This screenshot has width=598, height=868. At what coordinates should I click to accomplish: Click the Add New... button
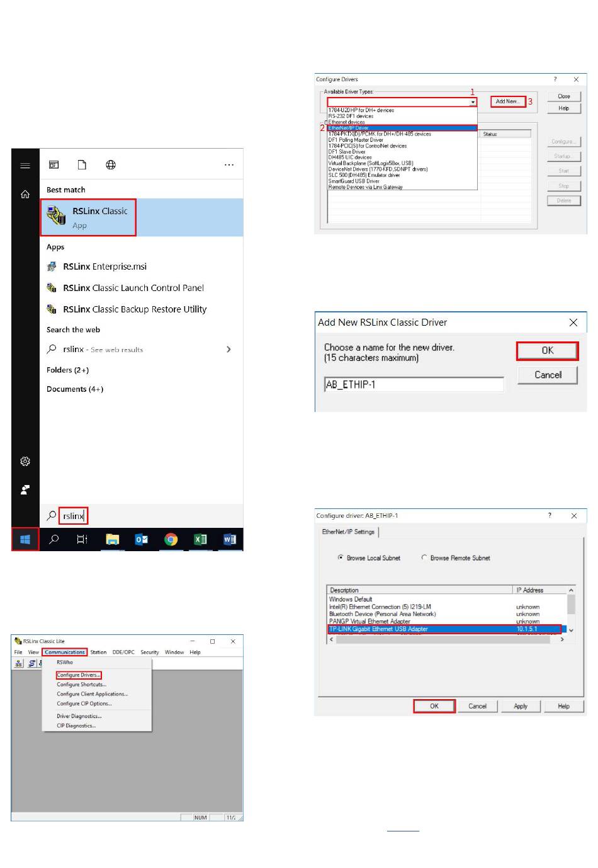pos(507,101)
